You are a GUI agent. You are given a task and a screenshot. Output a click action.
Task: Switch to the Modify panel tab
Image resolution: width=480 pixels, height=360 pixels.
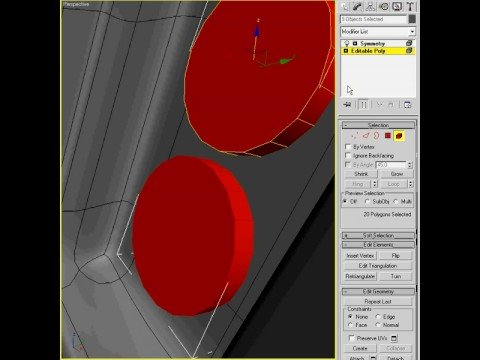pos(358,6)
